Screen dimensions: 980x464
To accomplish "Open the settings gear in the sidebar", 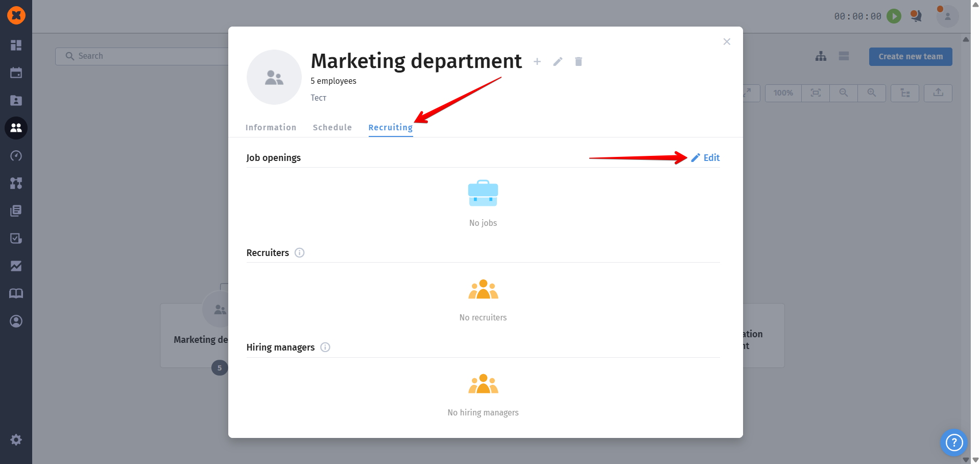I will (16, 440).
